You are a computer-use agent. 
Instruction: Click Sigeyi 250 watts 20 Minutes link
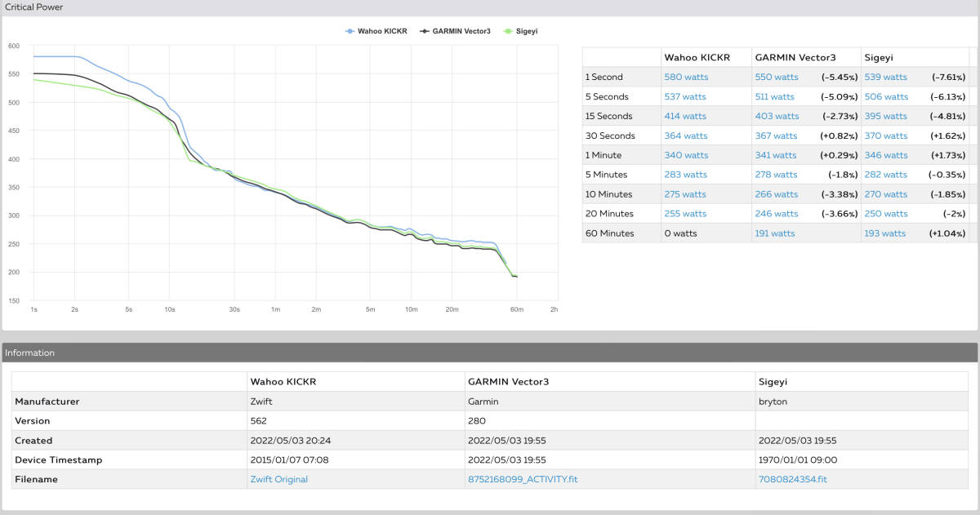pyautogui.click(x=885, y=214)
